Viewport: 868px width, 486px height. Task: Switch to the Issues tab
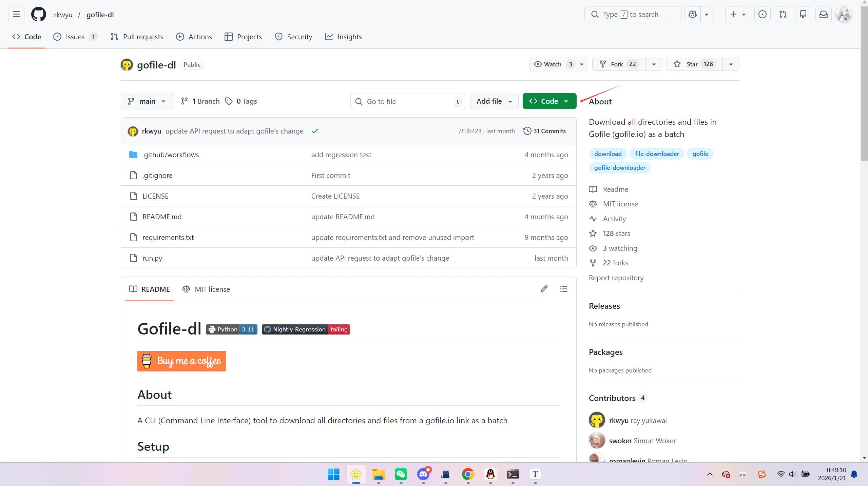tap(75, 37)
